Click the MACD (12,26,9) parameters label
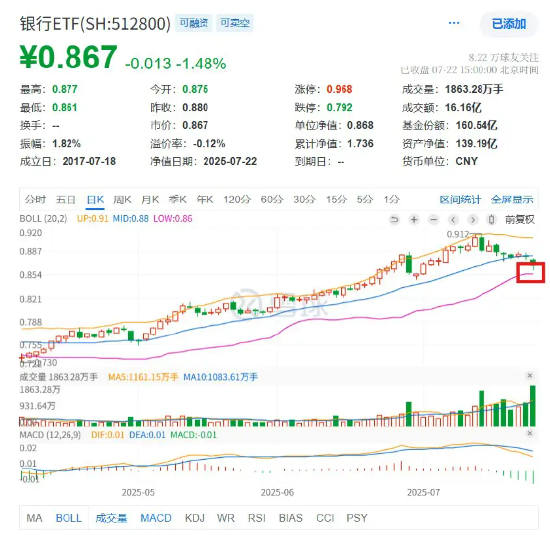Viewport: 550px width, 535px height. tap(50, 435)
